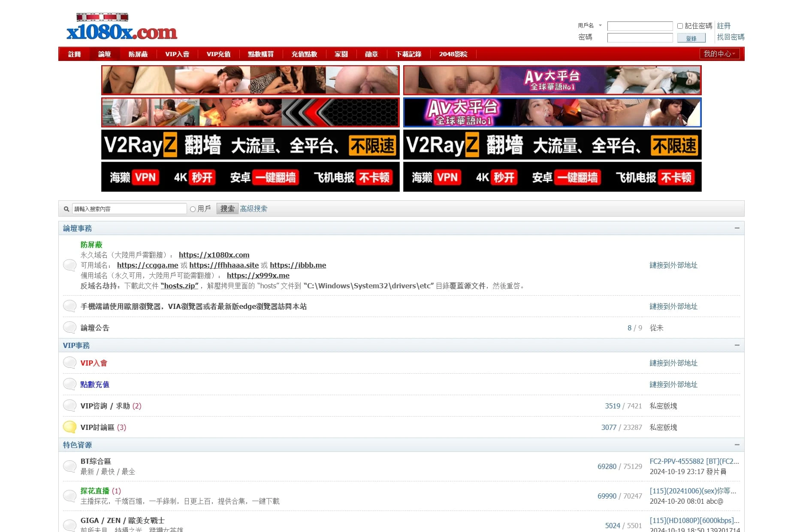The width and height of the screenshot is (803, 532).
Task: Open the 探花直播 forum
Action: (x=95, y=491)
